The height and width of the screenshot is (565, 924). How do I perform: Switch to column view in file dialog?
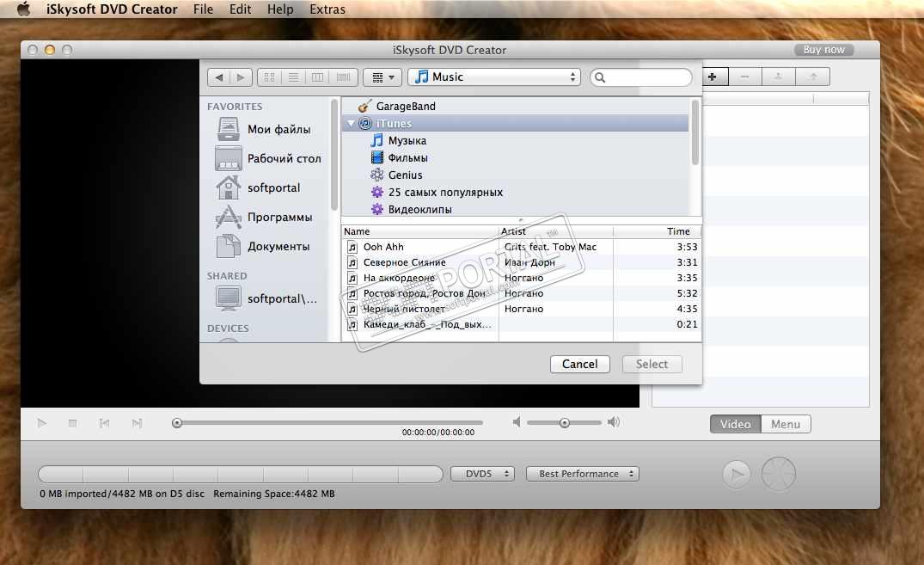(317, 77)
